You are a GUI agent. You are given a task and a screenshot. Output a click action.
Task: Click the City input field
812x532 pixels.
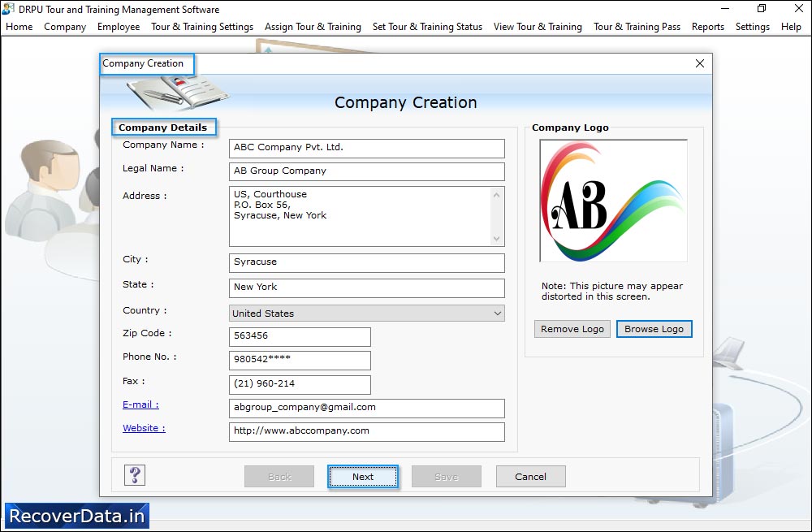[x=367, y=262]
